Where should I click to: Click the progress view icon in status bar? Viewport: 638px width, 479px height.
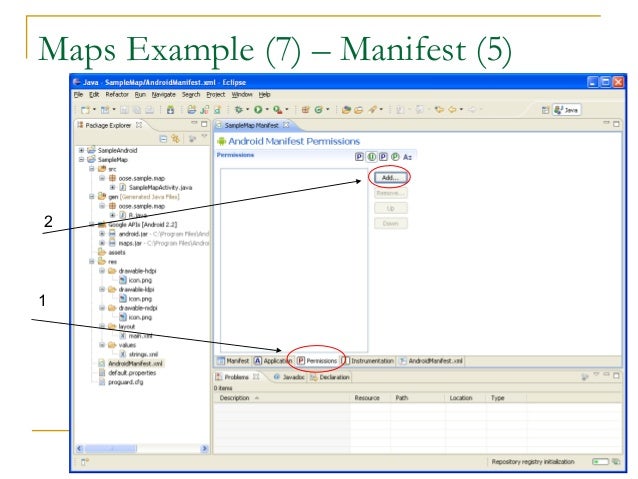click(x=616, y=462)
